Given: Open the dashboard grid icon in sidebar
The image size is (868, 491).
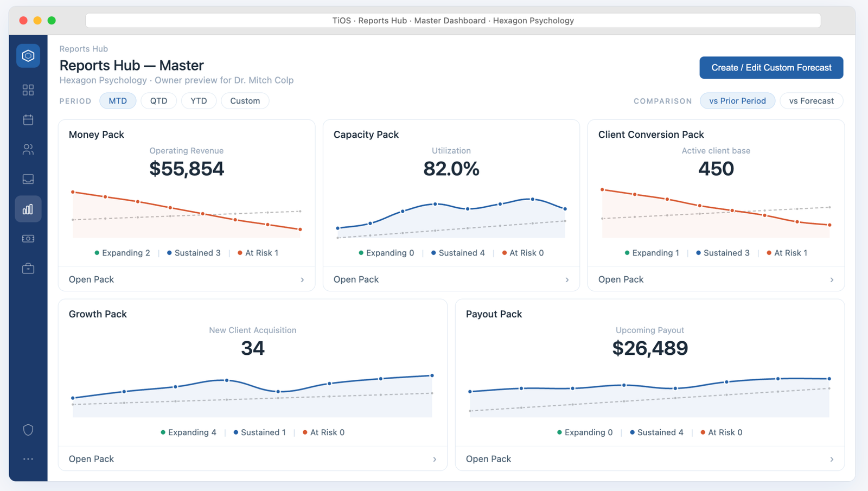Looking at the screenshot, I should pos(28,90).
